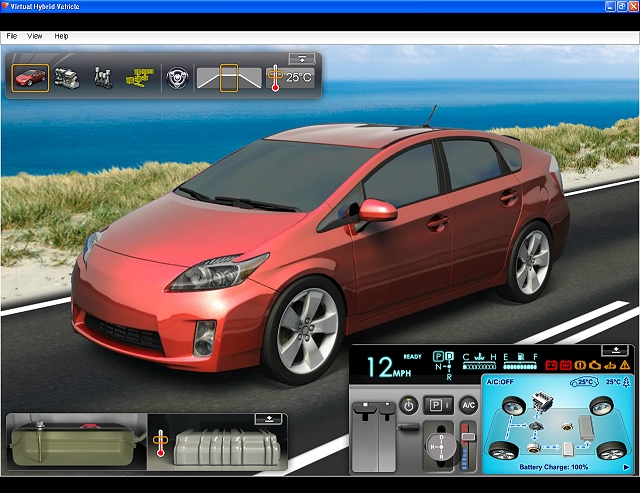The height and width of the screenshot is (493, 640).
Task: Open the pistons view icon
Action: tap(102, 78)
